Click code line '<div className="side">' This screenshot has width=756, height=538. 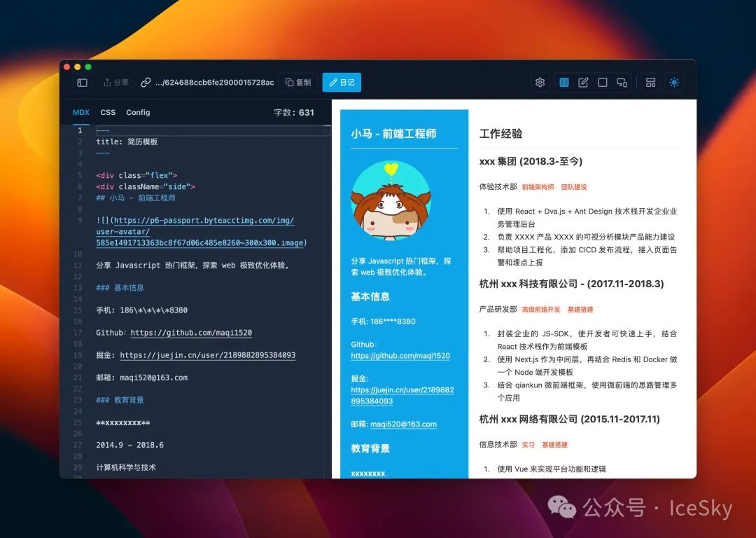[x=146, y=186]
